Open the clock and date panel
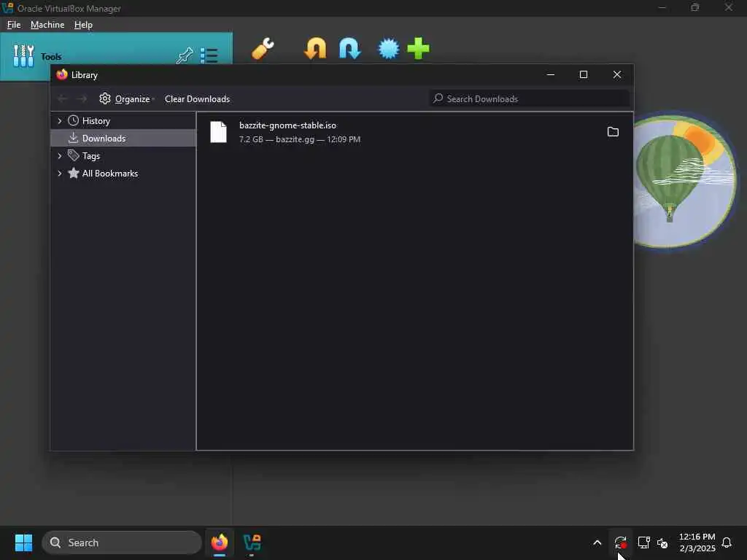747x560 pixels. [x=697, y=542]
